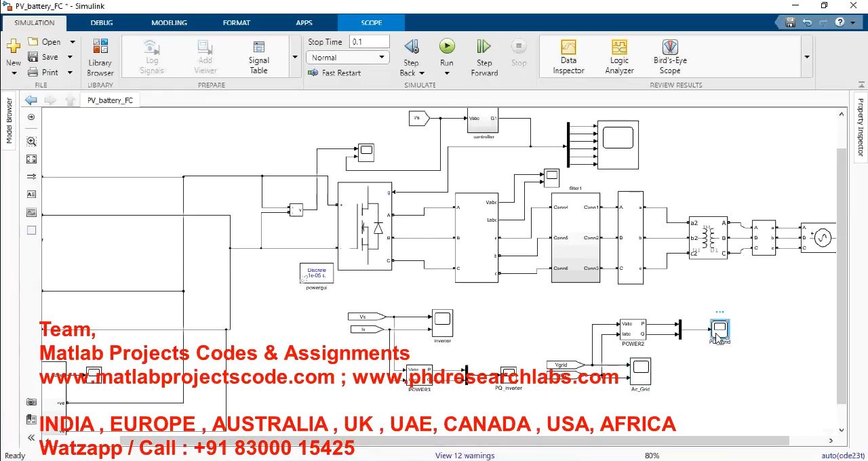
Task: Open the Property Inspector side panel
Action: [x=861, y=127]
